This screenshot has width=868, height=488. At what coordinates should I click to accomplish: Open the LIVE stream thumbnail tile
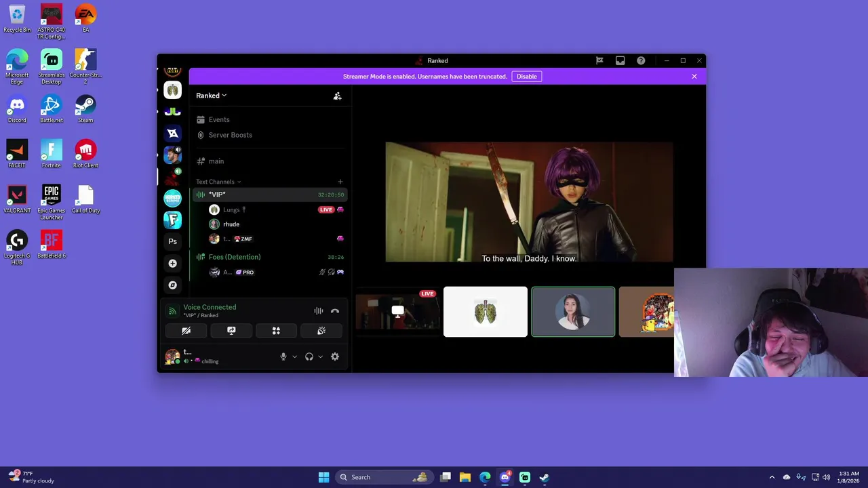click(x=397, y=312)
